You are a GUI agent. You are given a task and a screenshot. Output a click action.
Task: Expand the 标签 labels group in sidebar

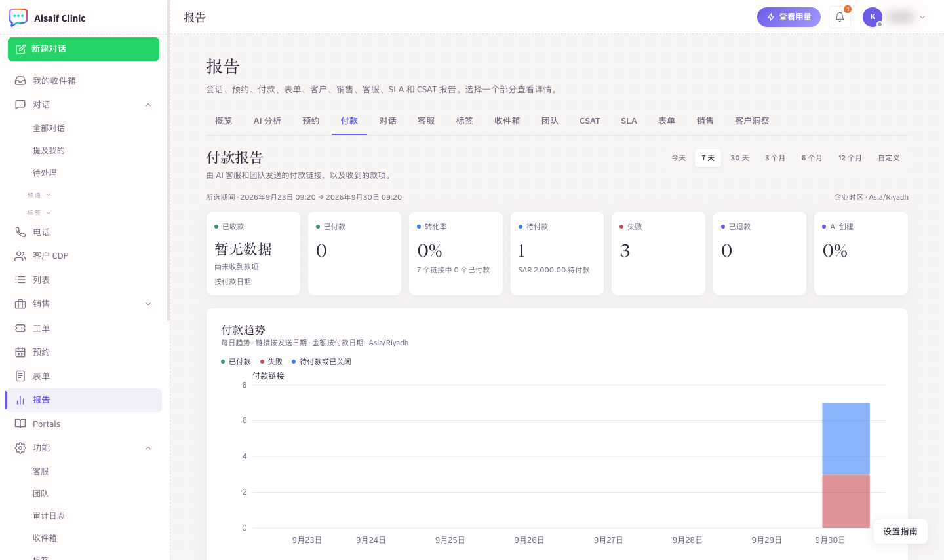[39, 213]
